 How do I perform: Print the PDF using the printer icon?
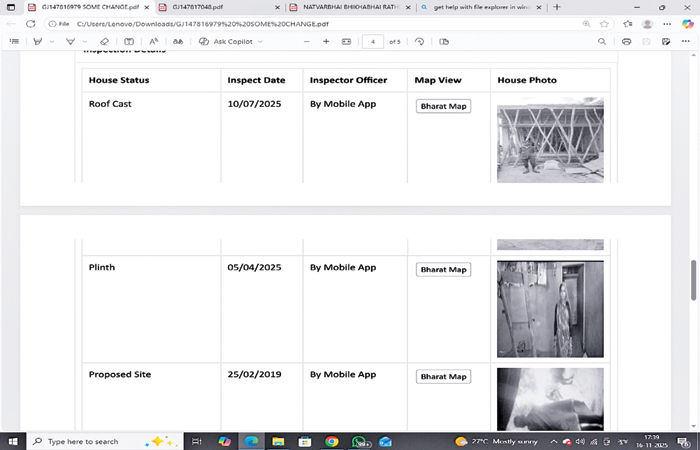(x=626, y=42)
